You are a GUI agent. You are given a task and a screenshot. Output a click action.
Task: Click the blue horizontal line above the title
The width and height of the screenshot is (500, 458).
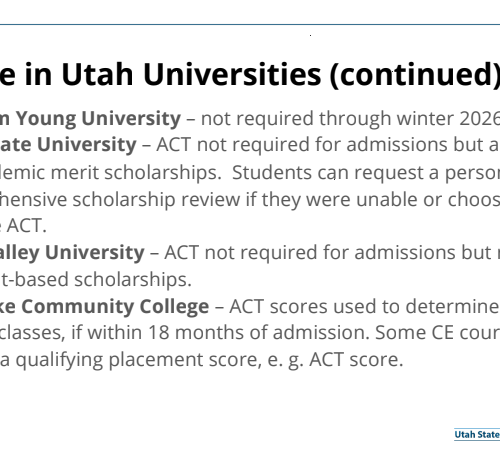(250, 24)
